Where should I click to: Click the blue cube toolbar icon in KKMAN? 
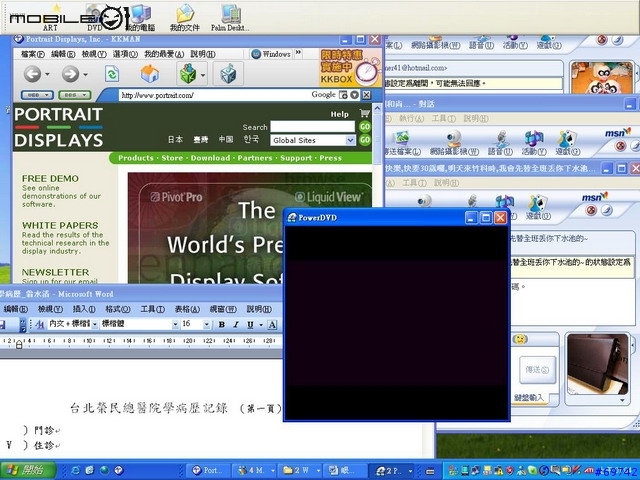[228, 74]
